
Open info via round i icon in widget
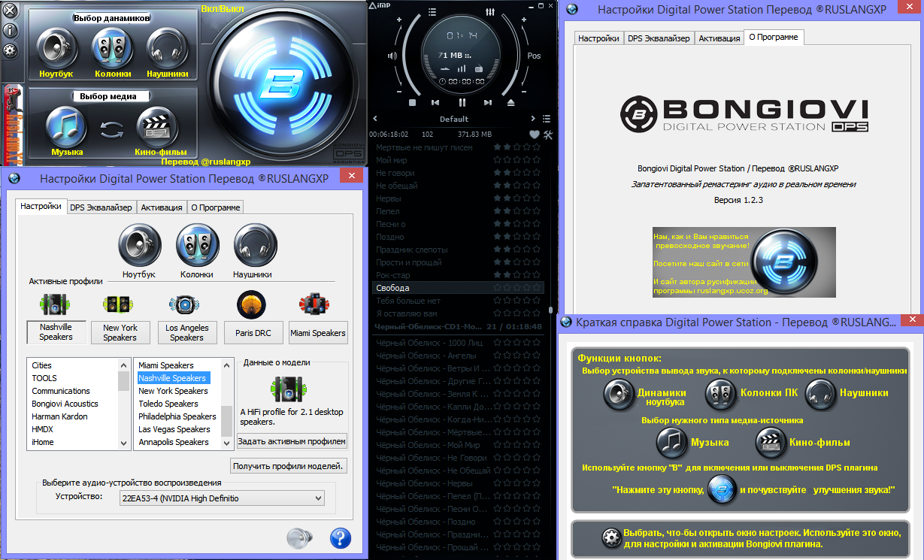point(11,31)
